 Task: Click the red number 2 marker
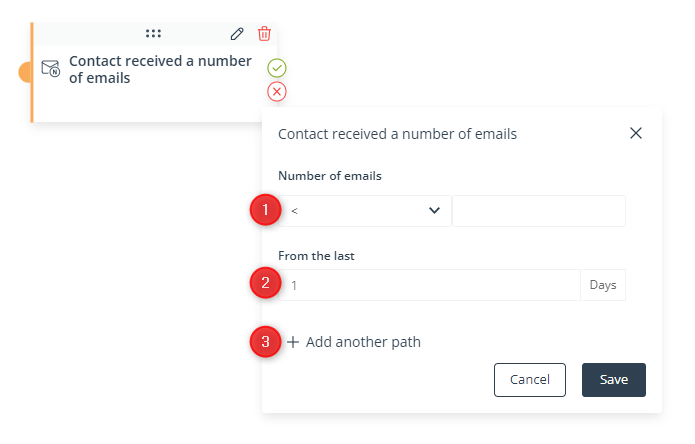266,283
